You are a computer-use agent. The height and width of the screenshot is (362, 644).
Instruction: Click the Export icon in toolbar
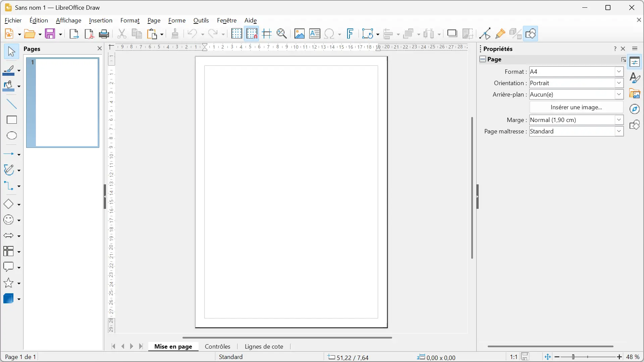pyautogui.click(x=74, y=34)
